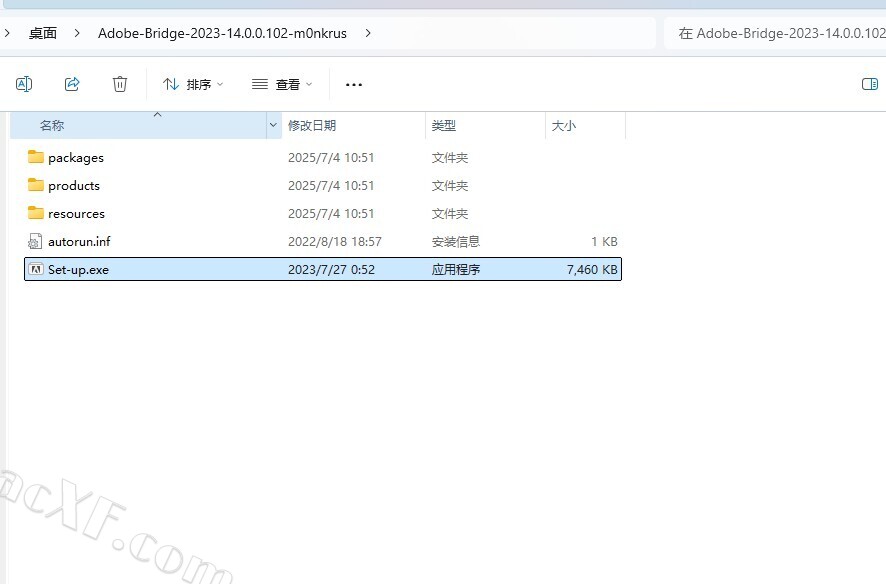The width and height of the screenshot is (886, 584).
Task: Click the rename icon in the toolbar
Action: tap(24, 84)
